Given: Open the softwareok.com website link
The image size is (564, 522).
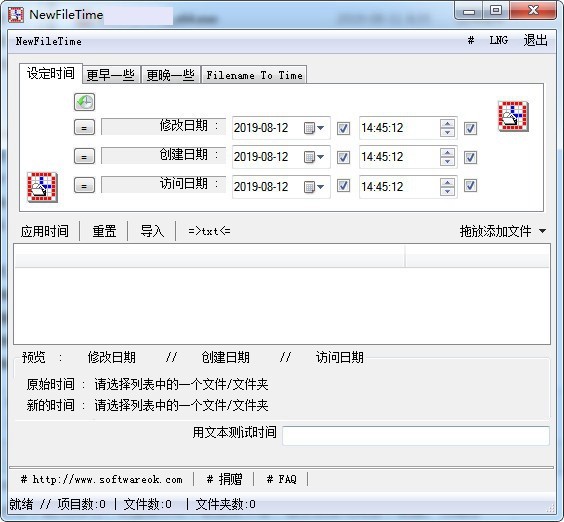Looking at the screenshot, I should (102, 479).
